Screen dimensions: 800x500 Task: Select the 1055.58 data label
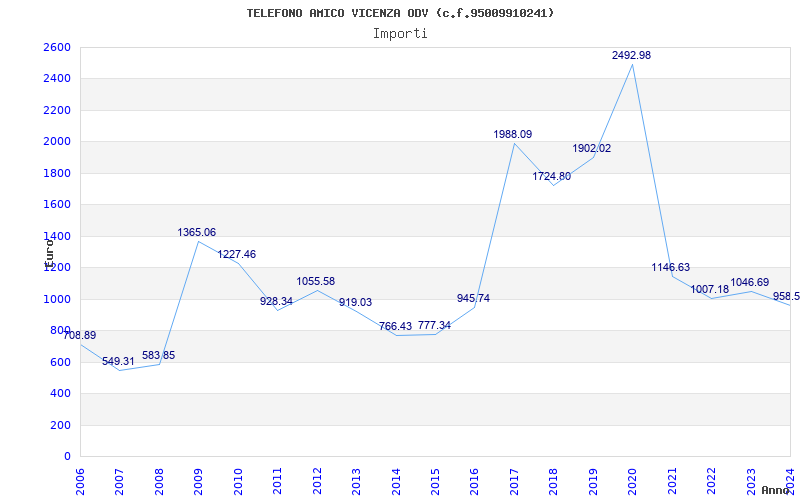click(x=316, y=281)
